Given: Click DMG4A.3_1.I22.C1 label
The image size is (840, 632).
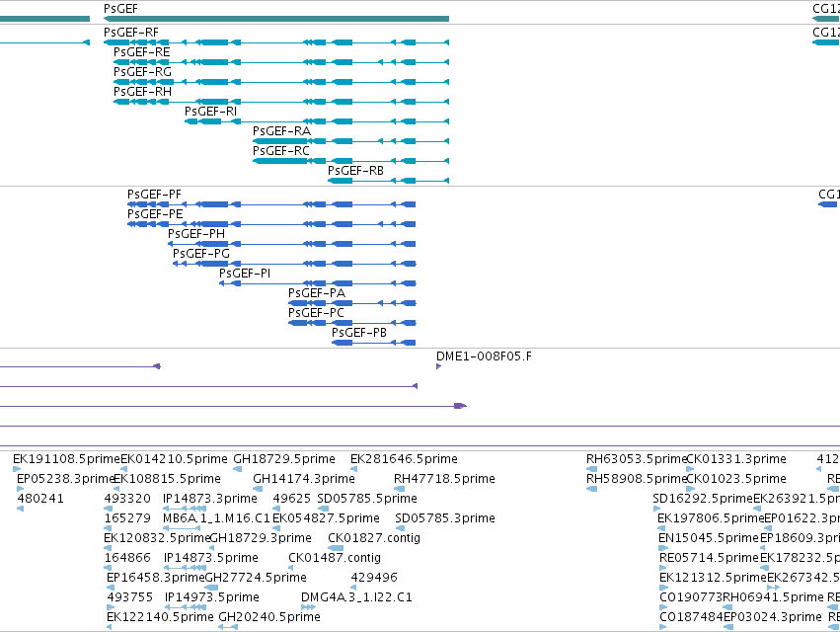Looking at the screenshot, I should (x=356, y=597).
